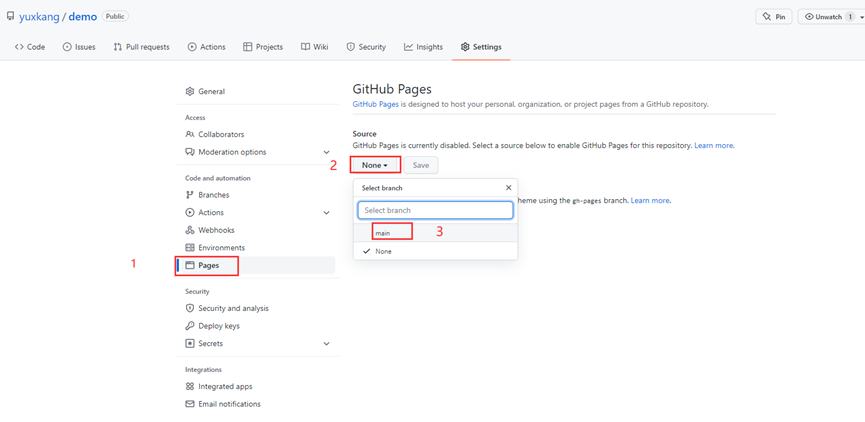Open the demo repository link
Viewport: 865px width, 422px height.
83,17
